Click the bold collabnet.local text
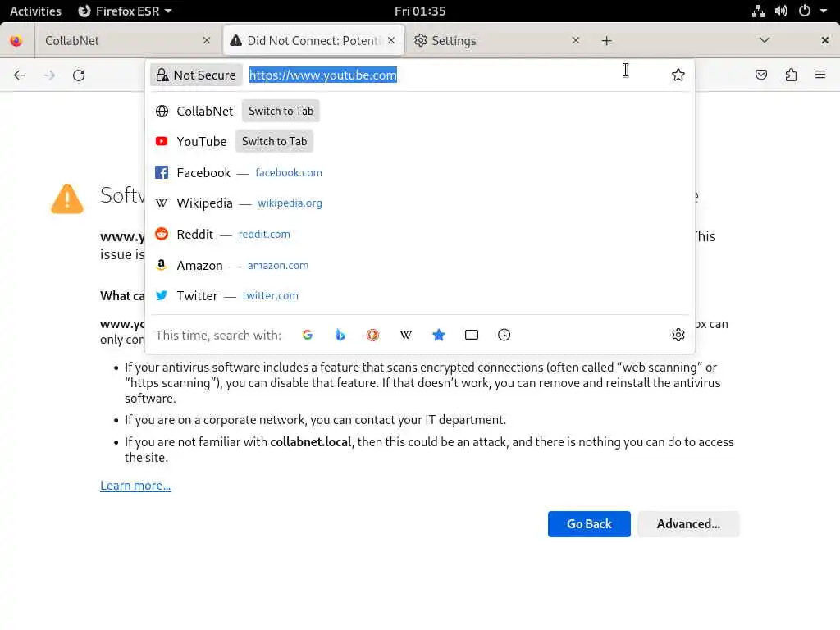This screenshot has height=630, width=840. click(311, 442)
